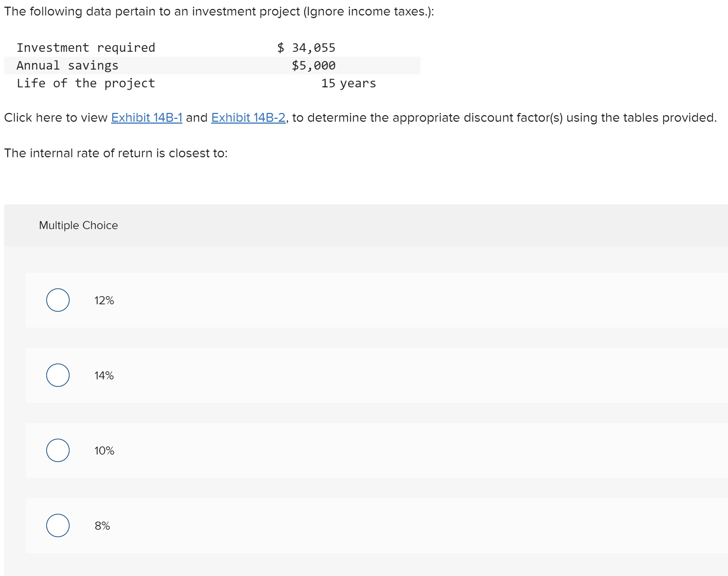This screenshot has height=576, width=728.
Task: Click the Multiple Choice header bar
Action: [x=78, y=225]
